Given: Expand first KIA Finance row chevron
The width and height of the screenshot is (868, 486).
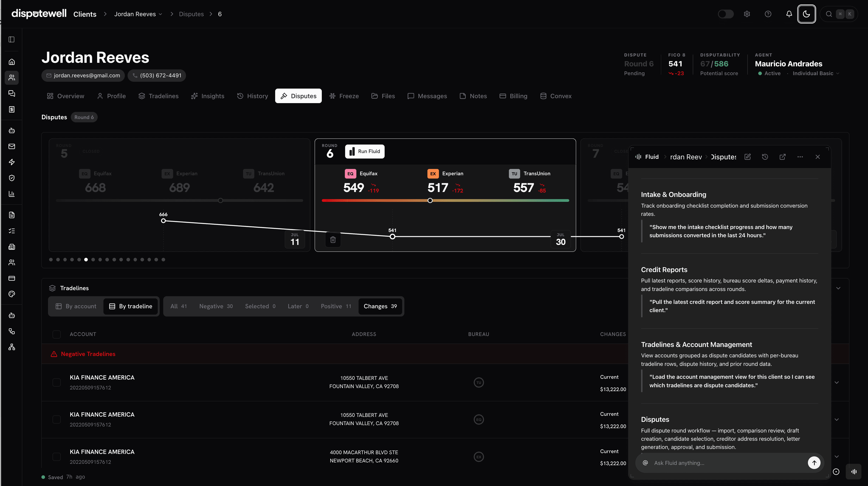Looking at the screenshot, I should click(x=837, y=383).
